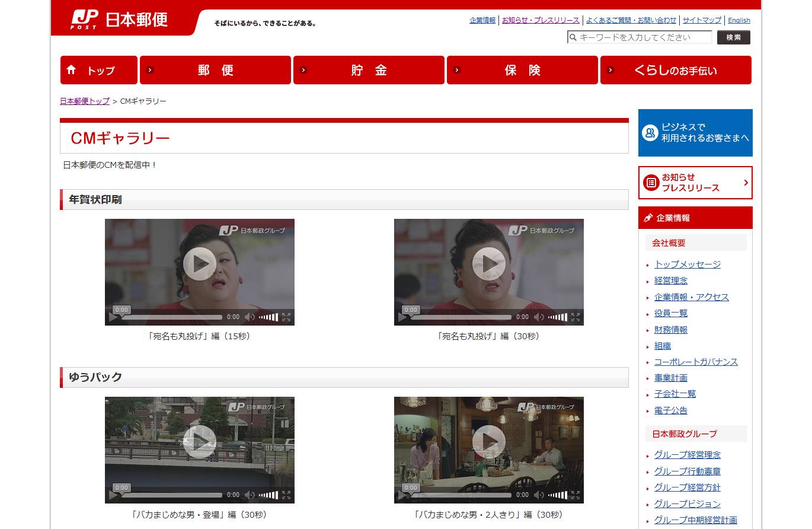812x529 pixels.
Task: Open the 子会社一覧 sidebar link
Action: [675, 394]
